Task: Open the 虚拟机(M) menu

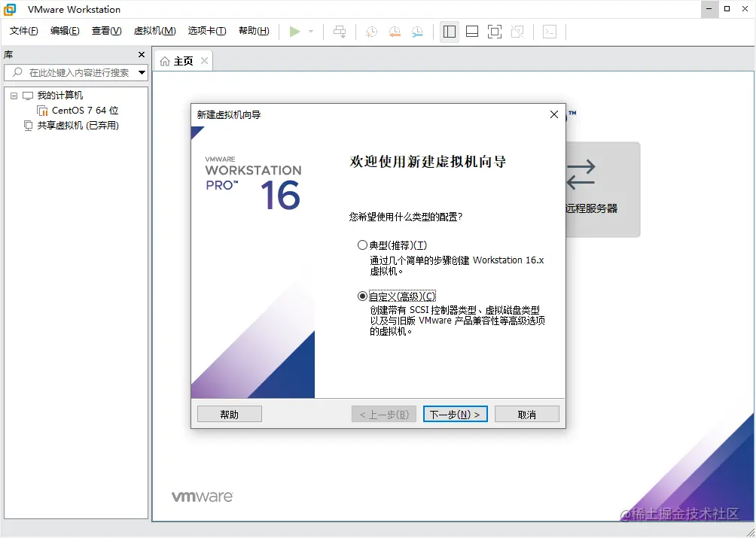Action: click(x=155, y=31)
